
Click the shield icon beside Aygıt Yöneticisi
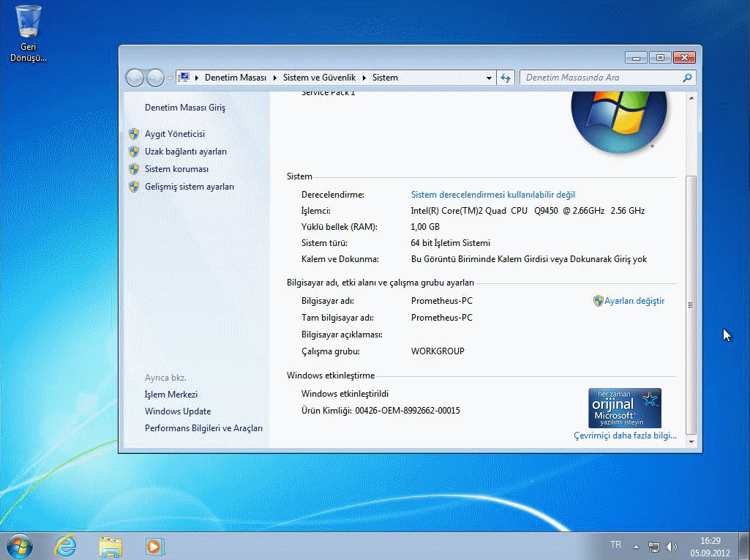(134, 134)
